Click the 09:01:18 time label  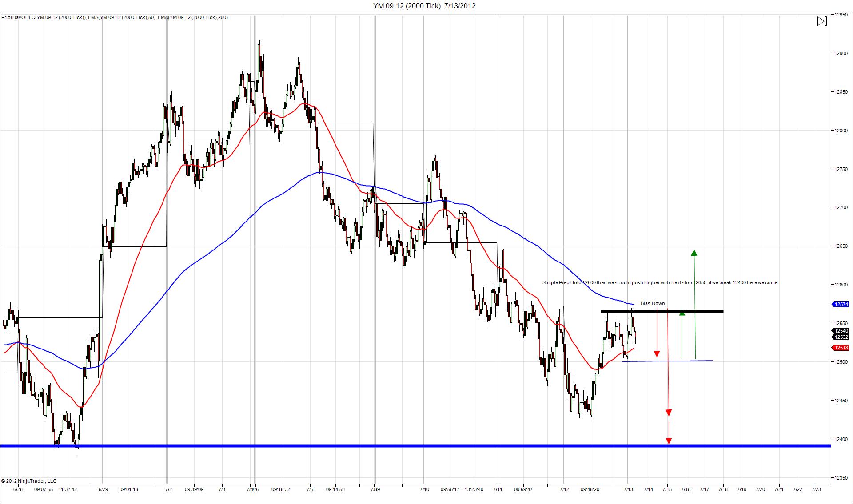click(128, 489)
